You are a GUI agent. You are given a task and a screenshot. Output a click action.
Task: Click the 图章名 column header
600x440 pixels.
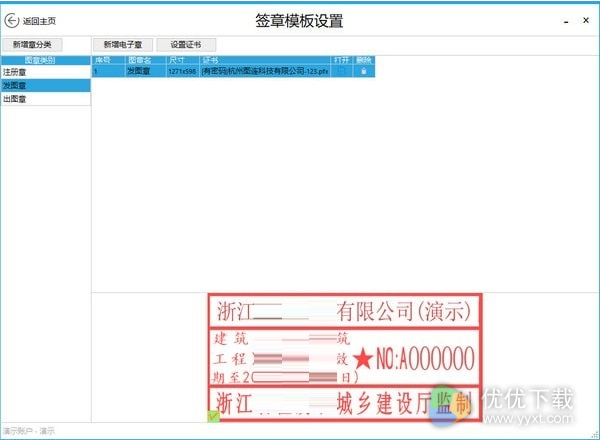(145, 60)
